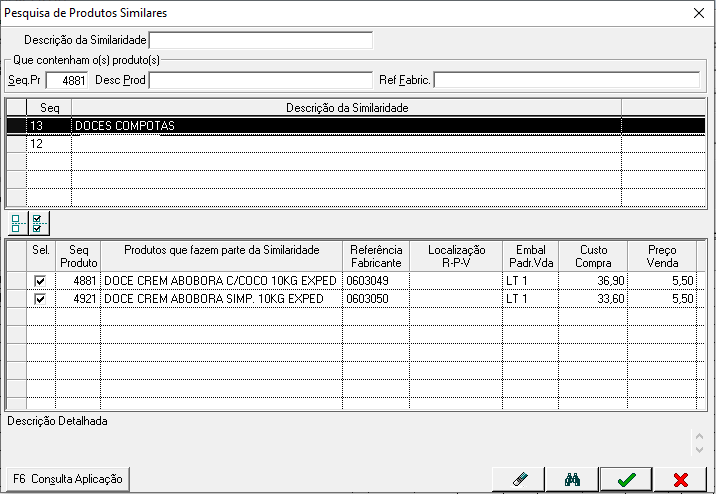The height and width of the screenshot is (494, 716).
Task: Click Seq 13 cell in similarity grid
Action: point(49,126)
